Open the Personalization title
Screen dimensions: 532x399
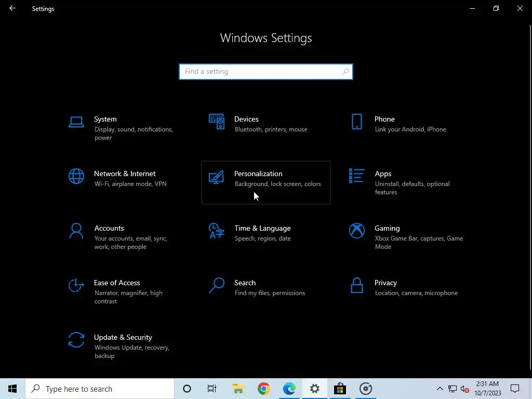pos(258,174)
